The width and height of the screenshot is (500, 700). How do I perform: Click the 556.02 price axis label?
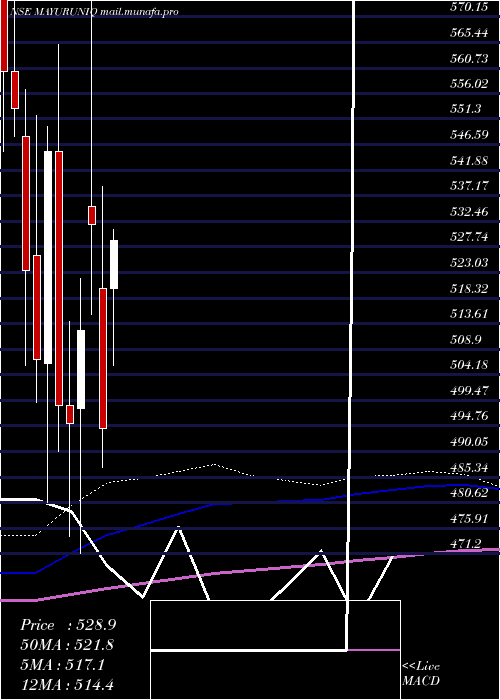coord(469,83)
